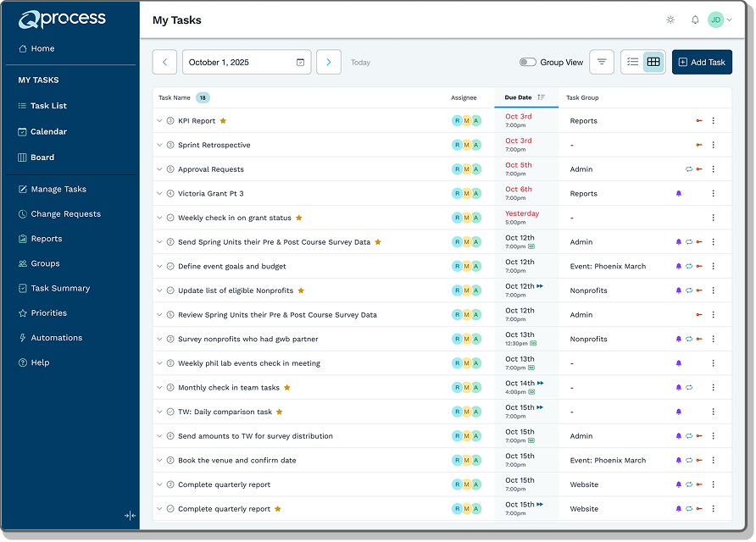756x542 pixels.
Task: Open the JD user profile dropdown
Action: pyautogui.click(x=720, y=19)
